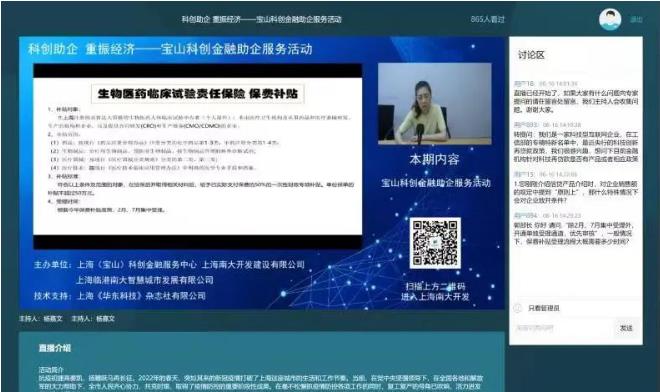Viewport: 660px width, 392px height.
Task: Click the QR code image
Action: [435, 243]
